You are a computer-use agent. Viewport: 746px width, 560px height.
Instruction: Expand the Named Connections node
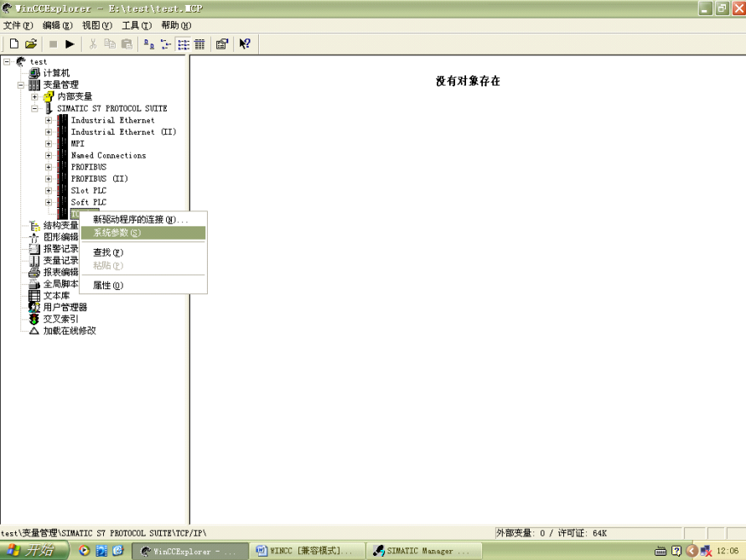(x=49, y=156)
